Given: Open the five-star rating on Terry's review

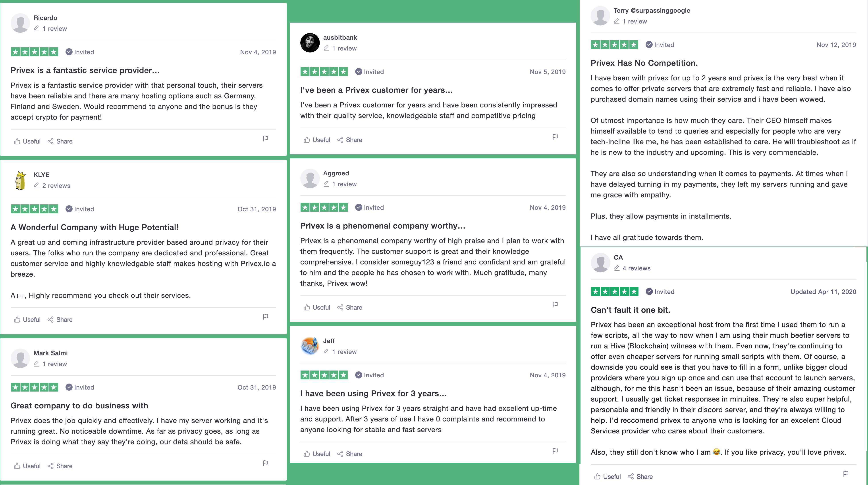Looking at the screenshot, I should [x=614, y=45].
